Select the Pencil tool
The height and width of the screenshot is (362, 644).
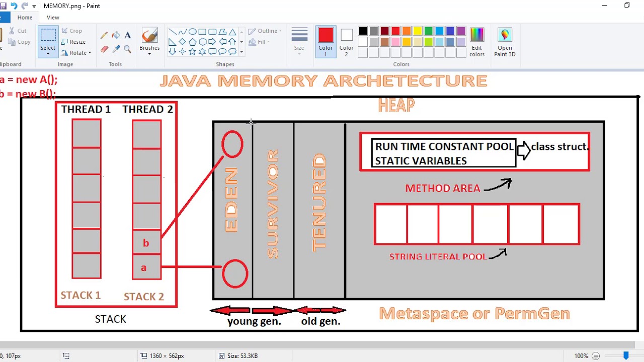click(104, 35)
